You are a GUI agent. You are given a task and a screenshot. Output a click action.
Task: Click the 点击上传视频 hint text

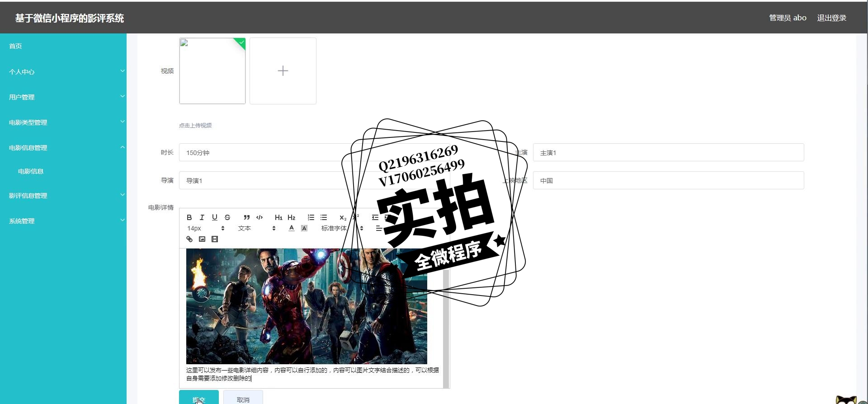[195, 125]
